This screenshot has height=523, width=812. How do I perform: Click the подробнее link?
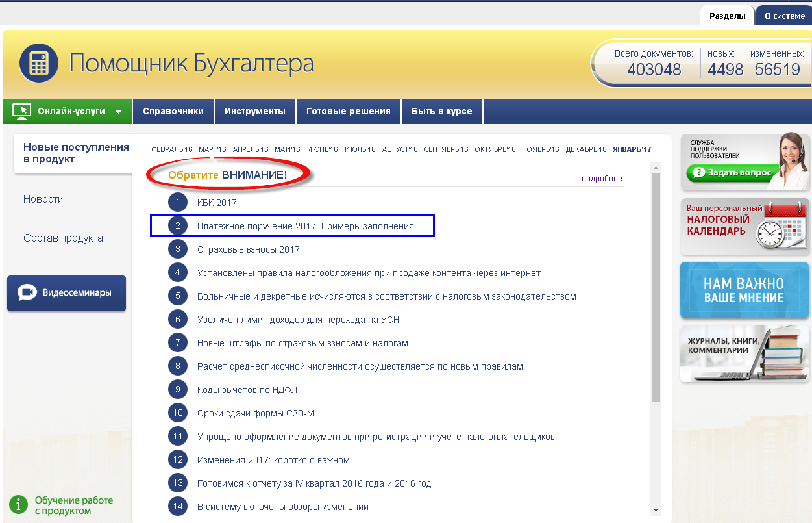pyautogui.click(x=601, y=179)
